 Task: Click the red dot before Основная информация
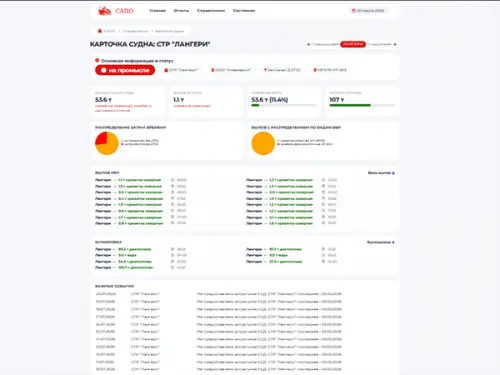click(x=97, y=60)
